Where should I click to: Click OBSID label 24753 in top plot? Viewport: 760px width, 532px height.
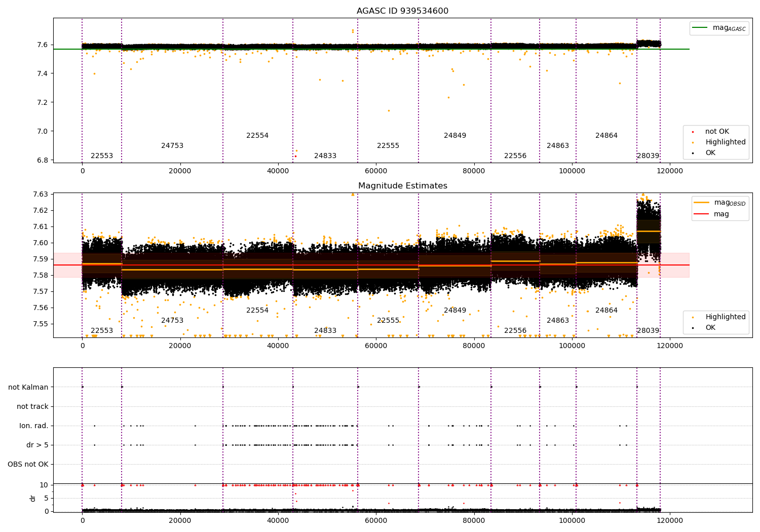(x=172, y=146)
